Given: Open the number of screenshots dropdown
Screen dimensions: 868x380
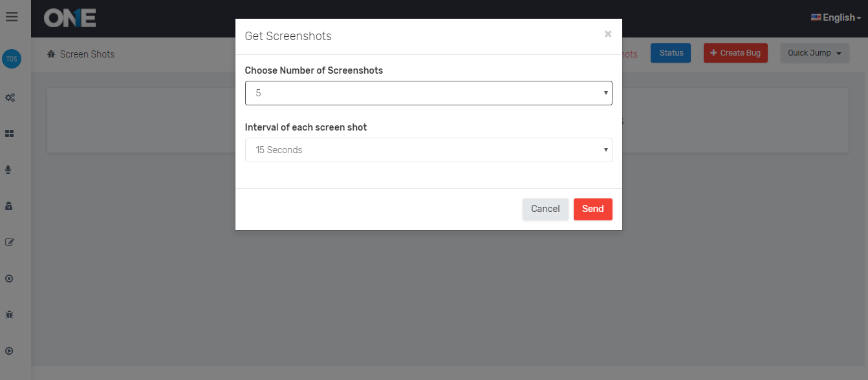Looking at the screenshot, I should [428, 92].
